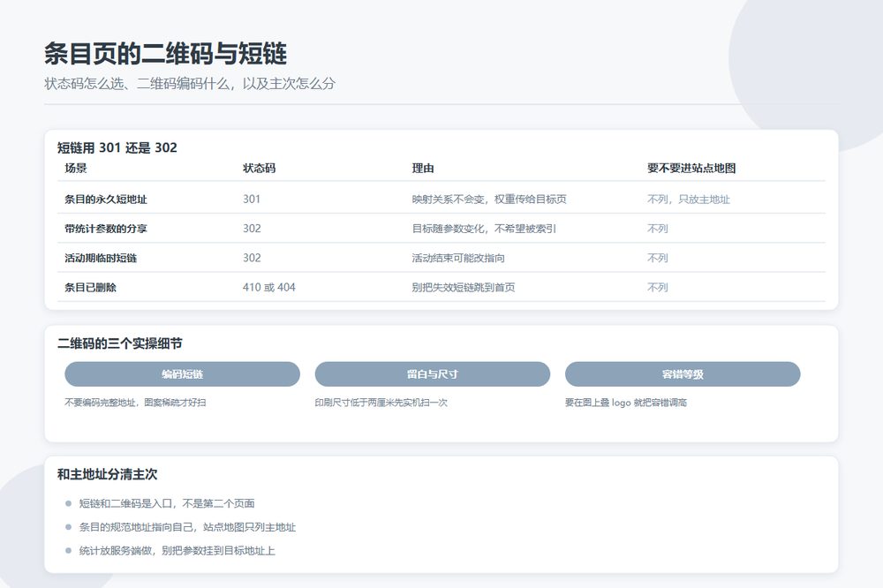This screenshot has width=883, height=588.
Task: Click the status code cell 410 或 404
Action: click(269, 287)
